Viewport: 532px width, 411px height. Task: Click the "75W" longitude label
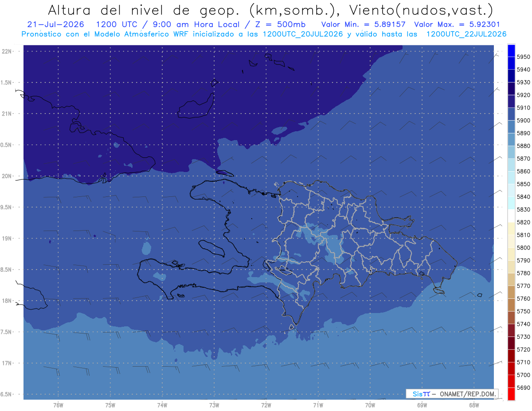(110, 405)
